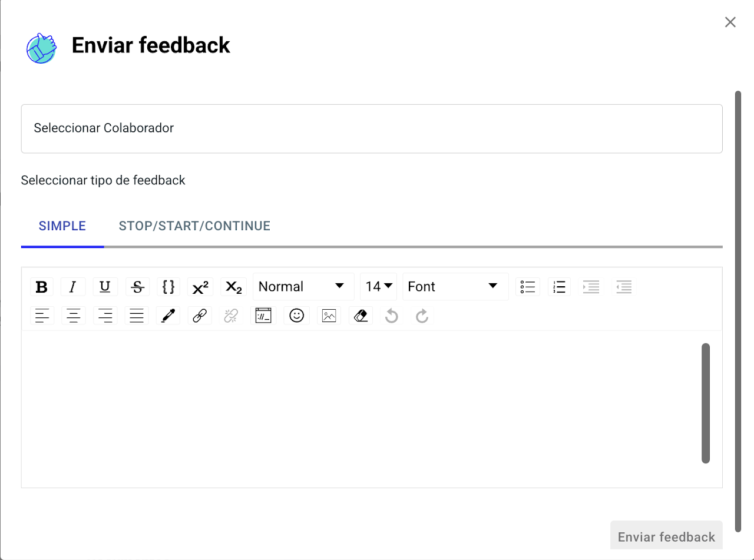The width and height of the screenshot is (754, 560).
Task: Toggle italic text style
Action: (73, 287)
